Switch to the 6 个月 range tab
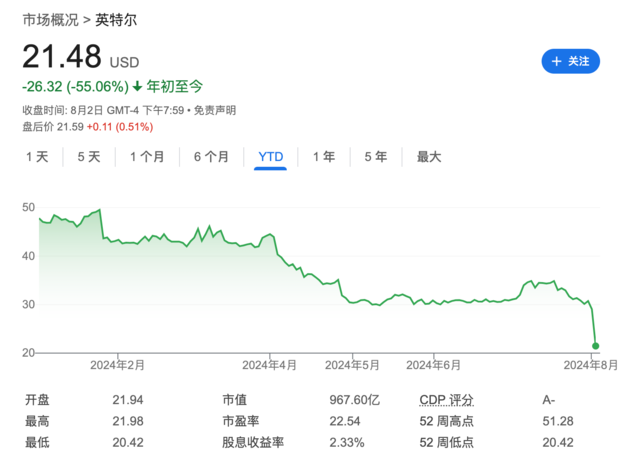The height and width of the screenshot is (464, 640). coord(211,157)
